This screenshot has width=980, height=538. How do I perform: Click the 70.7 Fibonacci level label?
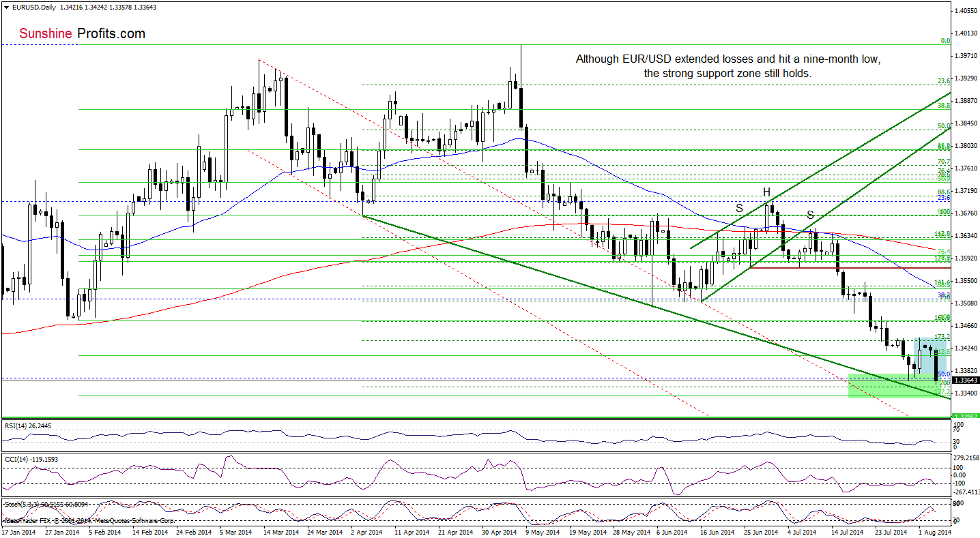coord(945,162)
